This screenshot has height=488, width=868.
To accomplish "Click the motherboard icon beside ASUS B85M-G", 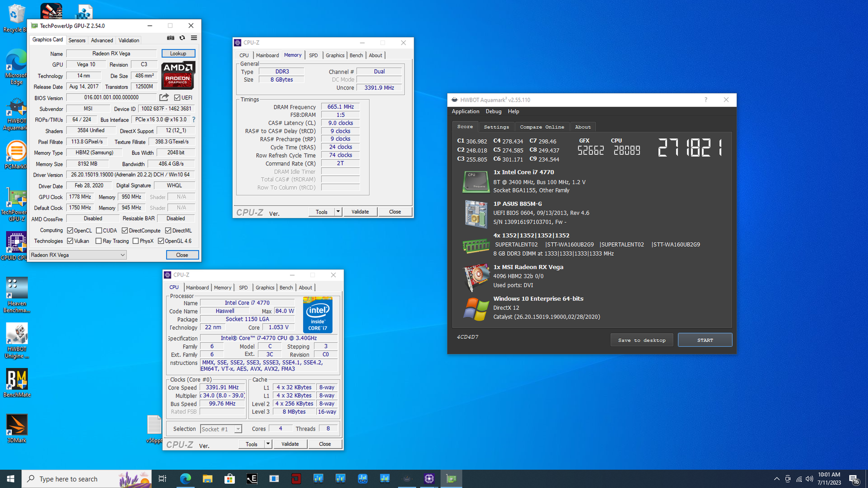I will point(476,213).
